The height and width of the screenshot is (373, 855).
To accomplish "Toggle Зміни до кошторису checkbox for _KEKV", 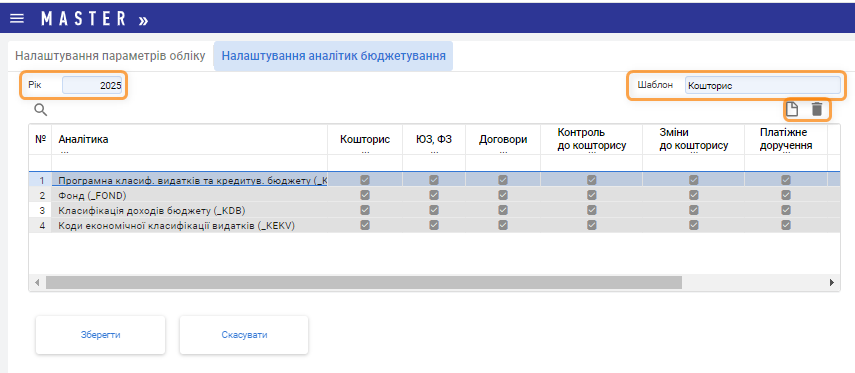I will point(694,225).
